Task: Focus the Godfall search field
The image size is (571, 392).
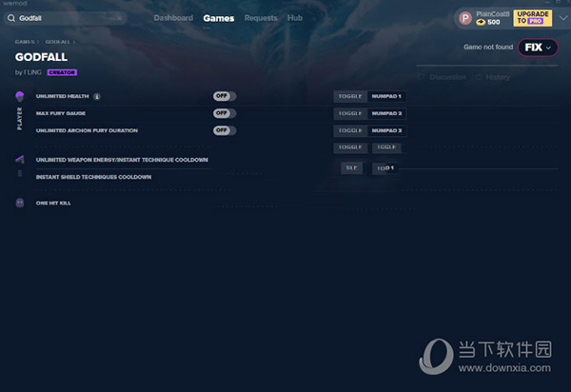Action: tap(66, 18)
